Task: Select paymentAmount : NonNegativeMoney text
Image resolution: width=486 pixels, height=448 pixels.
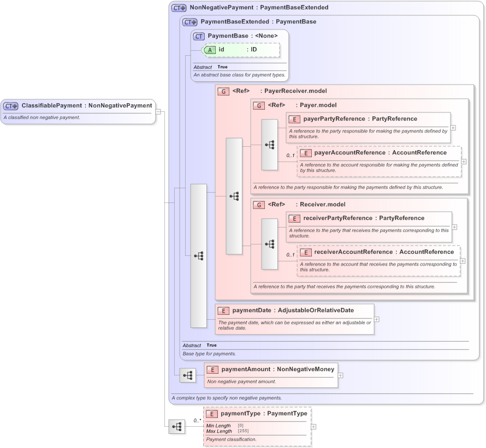Action: point(278,369)
